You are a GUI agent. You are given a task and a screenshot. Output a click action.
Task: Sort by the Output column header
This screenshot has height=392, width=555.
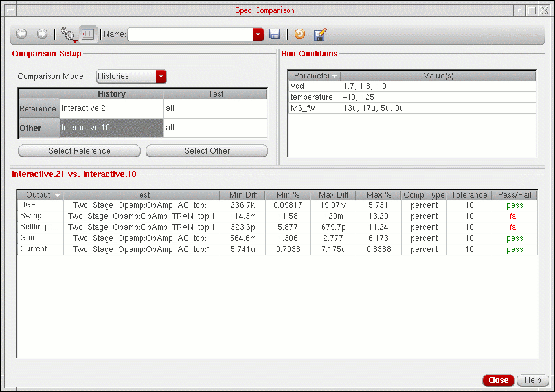pos(40,195)
